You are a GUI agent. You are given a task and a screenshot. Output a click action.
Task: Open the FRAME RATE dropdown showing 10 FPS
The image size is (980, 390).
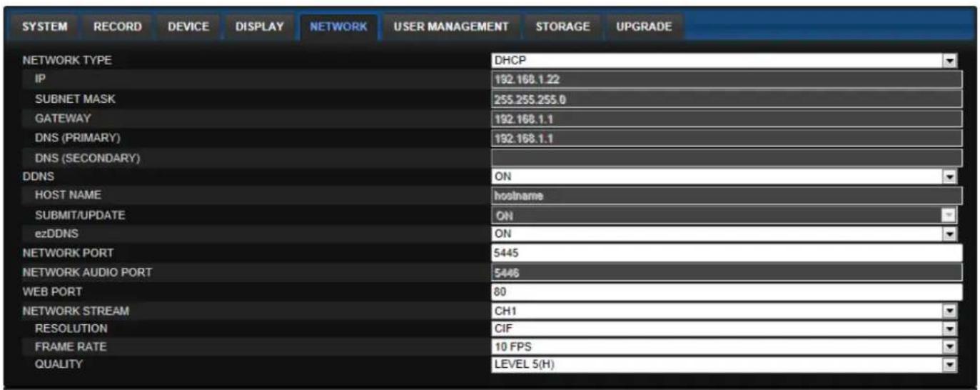point(724,347)
